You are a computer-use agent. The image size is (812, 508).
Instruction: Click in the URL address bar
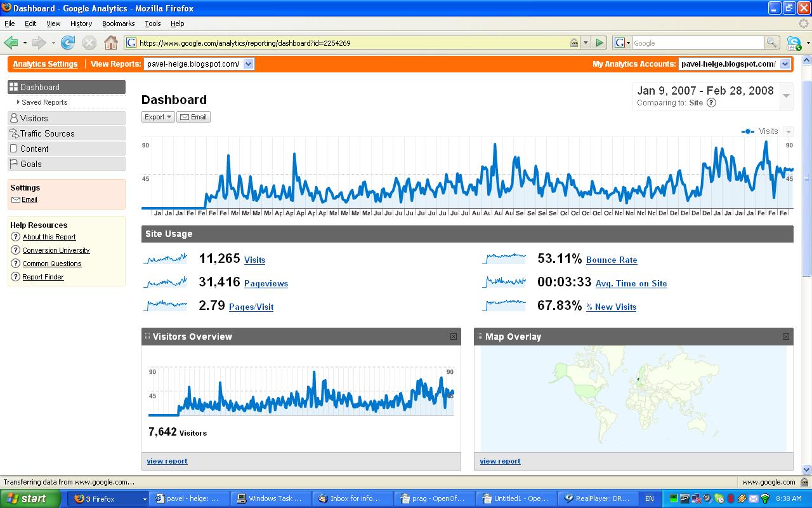point(352,43)
